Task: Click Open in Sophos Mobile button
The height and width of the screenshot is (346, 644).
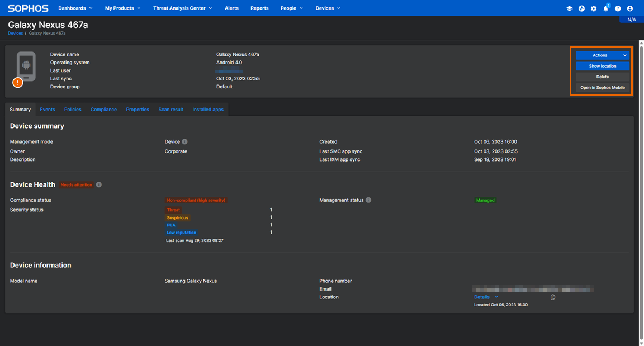Action: [603, 88]
